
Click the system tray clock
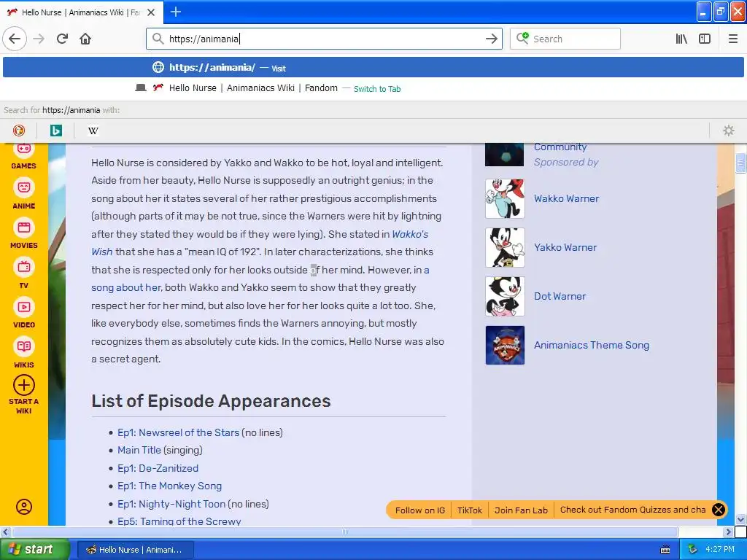coord(720,549)
